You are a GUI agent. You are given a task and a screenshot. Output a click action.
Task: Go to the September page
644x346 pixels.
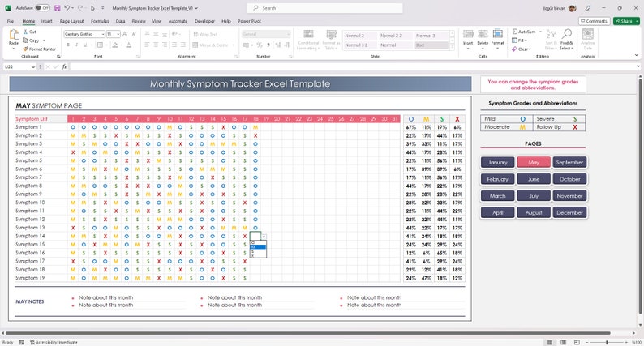(569, 163)
